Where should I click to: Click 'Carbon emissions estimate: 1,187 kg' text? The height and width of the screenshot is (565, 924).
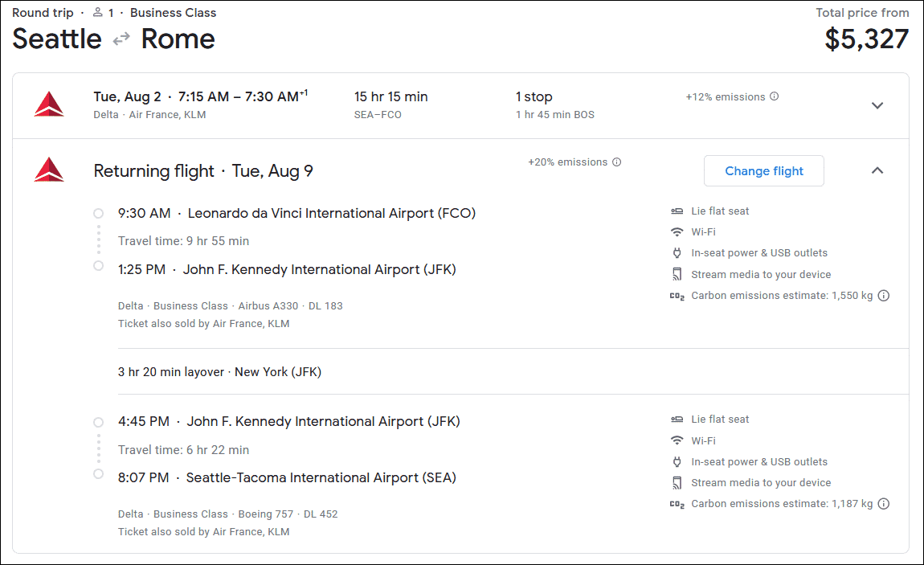tap(782, 504)
